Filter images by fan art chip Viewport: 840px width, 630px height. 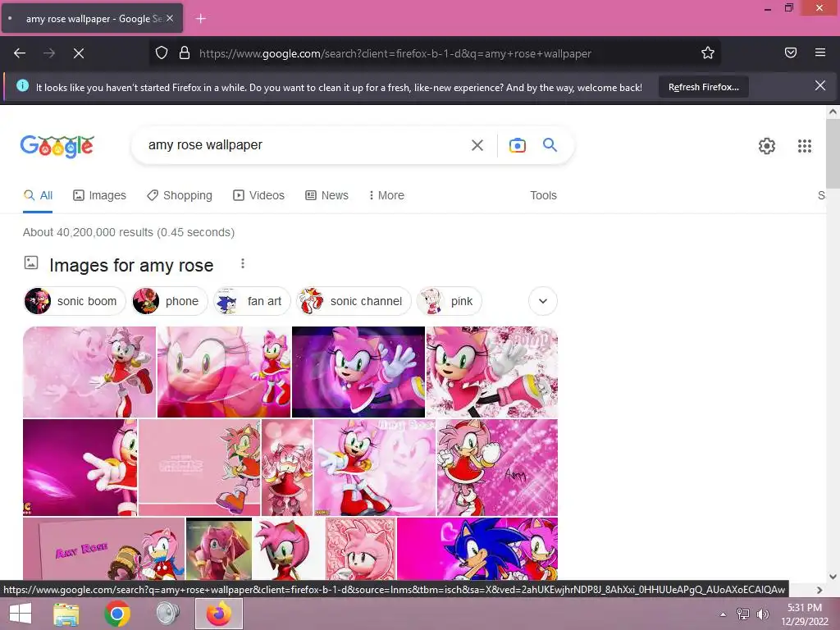pos(252,301)
